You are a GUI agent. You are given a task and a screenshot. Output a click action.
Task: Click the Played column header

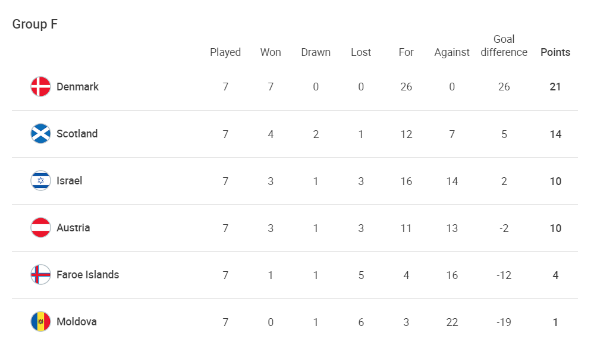(x=225, y=52)
